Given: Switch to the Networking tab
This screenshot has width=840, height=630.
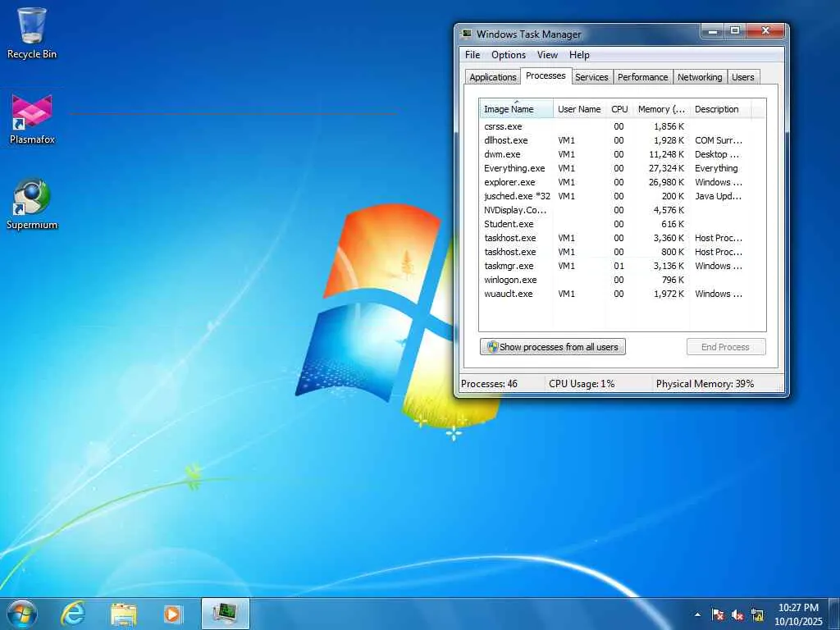Looking at the screenshot, I should point(699,77).
